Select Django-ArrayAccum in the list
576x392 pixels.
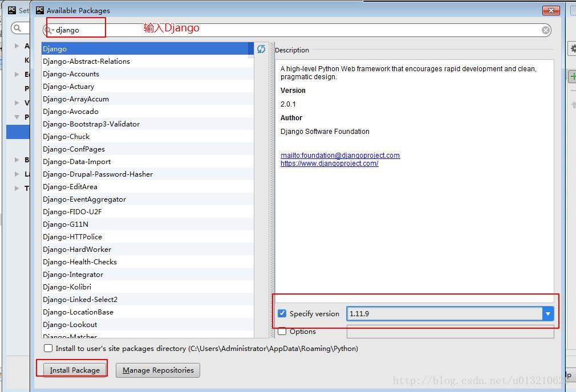(148, 99)
